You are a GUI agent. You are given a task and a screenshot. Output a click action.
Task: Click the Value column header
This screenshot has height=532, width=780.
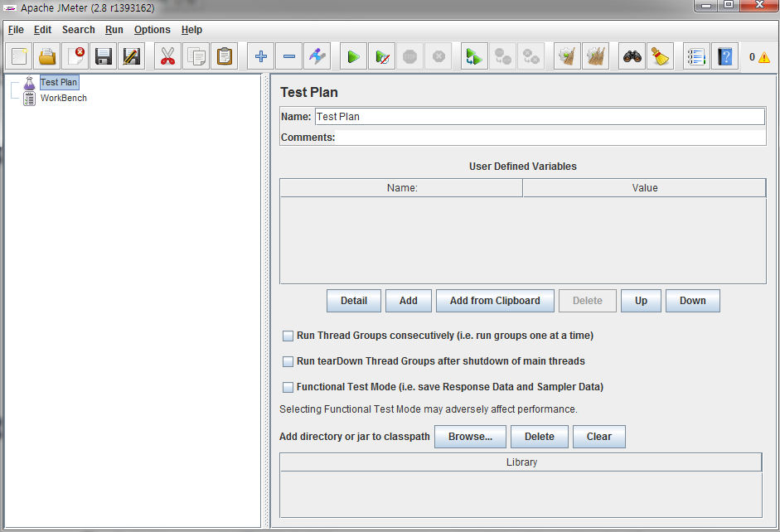point(644,188)
